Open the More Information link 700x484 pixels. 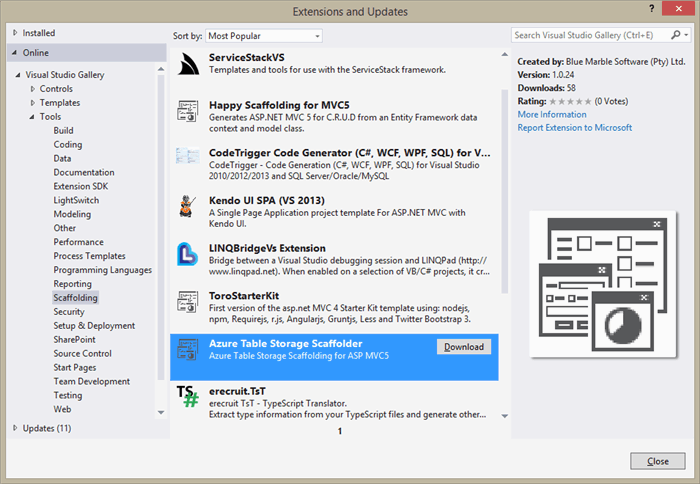tap(552, 114)
